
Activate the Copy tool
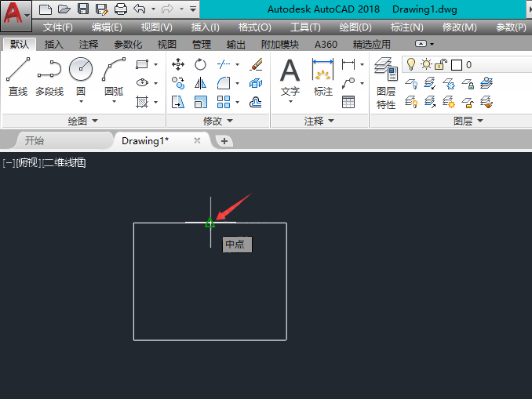(178, 83)
